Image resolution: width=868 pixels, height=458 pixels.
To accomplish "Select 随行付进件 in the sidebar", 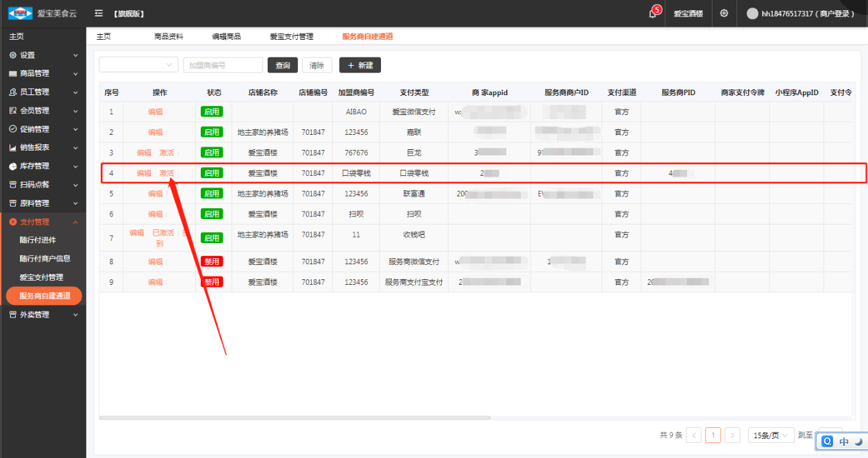I will (x=38, y=240).
